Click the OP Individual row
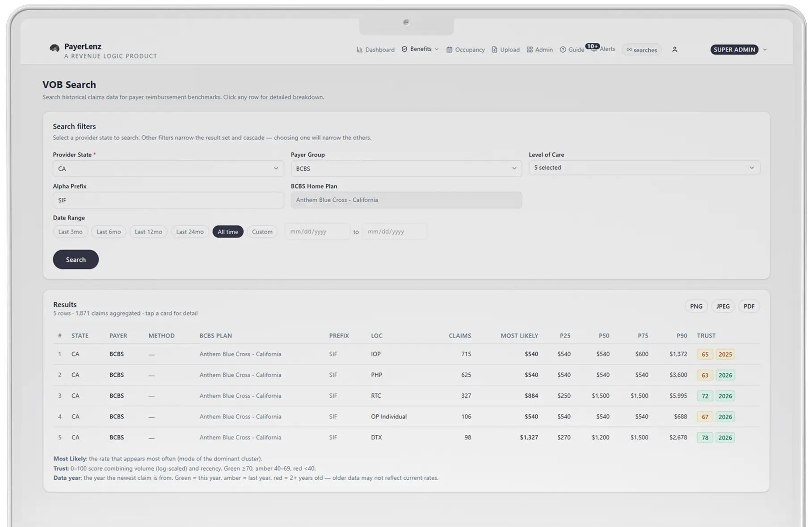This screenshot has width=812, height=527. (x=406, y=417)
